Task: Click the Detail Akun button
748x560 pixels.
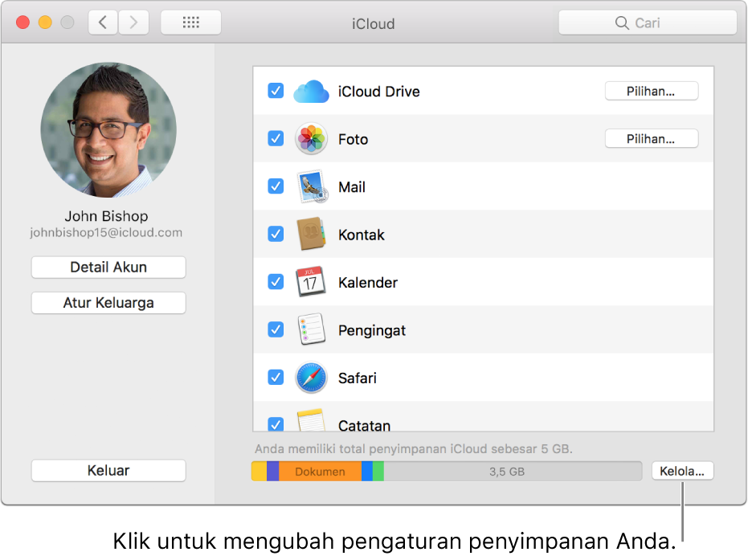Action: 108,267
